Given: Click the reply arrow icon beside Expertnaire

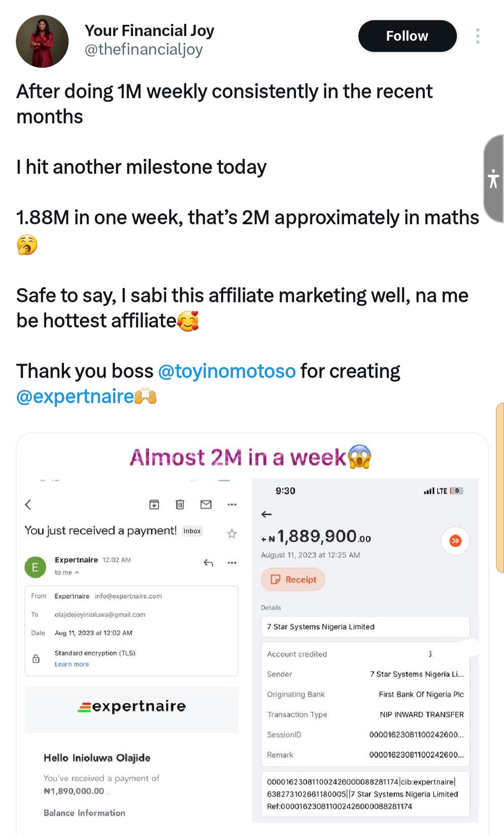Looking at the screenshot, I should point(208,562).
